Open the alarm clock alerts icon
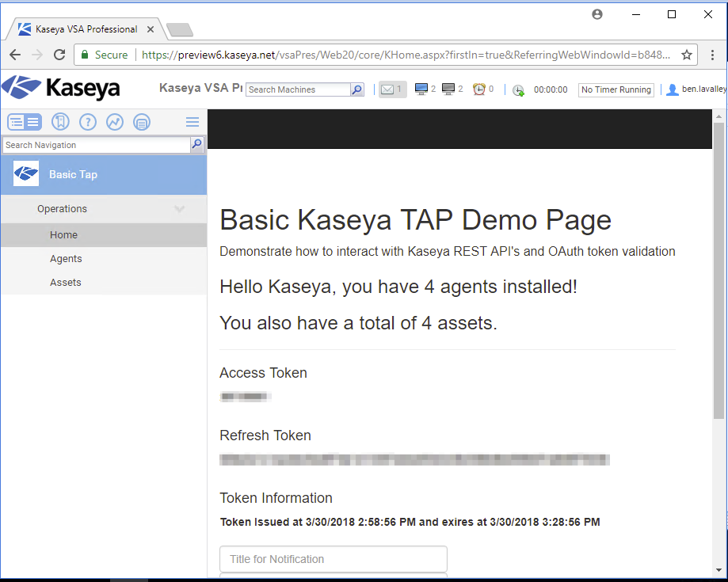The width and height of the screenshot is (728, 582). (x=478, y=89)
